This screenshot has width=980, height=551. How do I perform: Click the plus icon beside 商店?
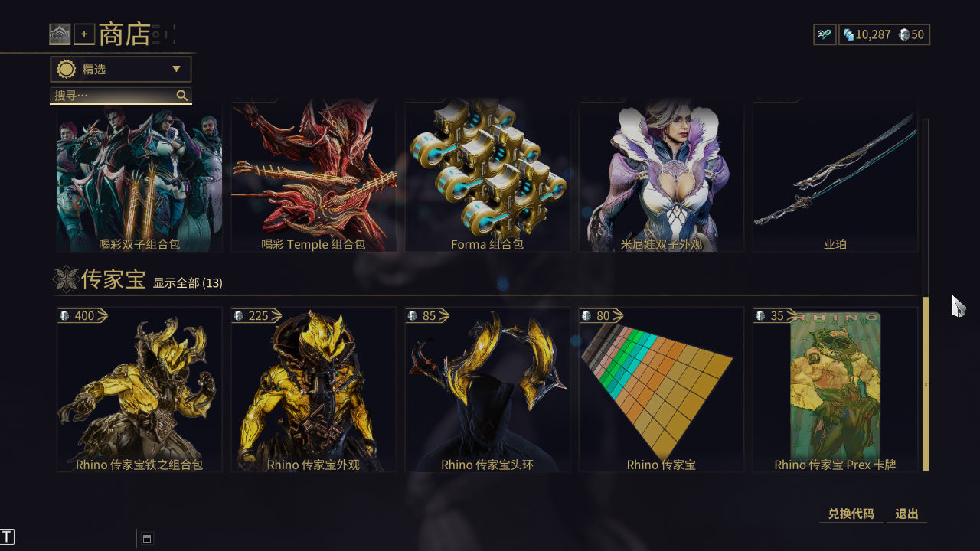84,34
